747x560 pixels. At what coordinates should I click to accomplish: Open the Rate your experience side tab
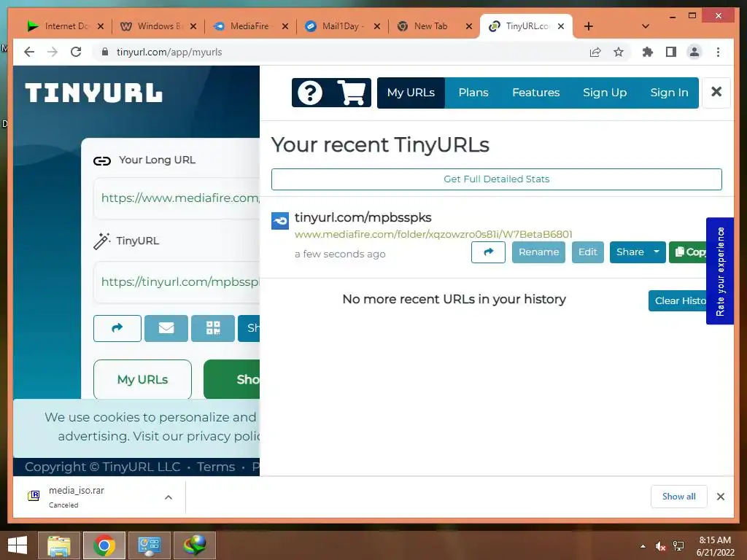coord(720,271)
